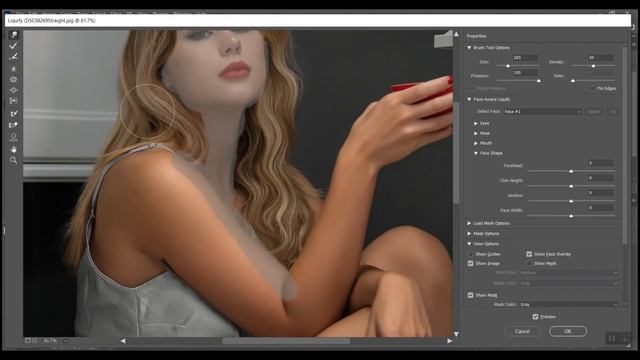
Task: Collapse the Brush Tool Options section
Action: [x=469, y=48]
